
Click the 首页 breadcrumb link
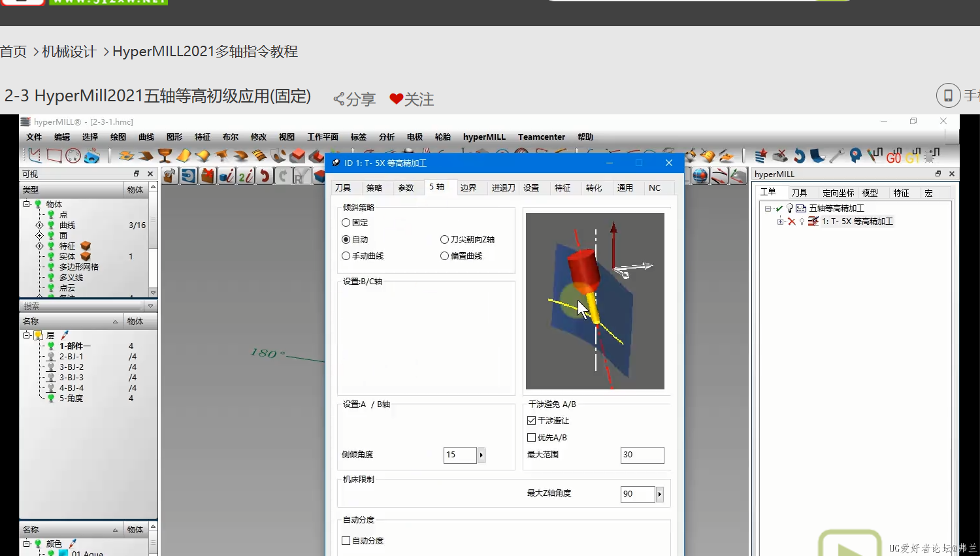tap(14, 52)
